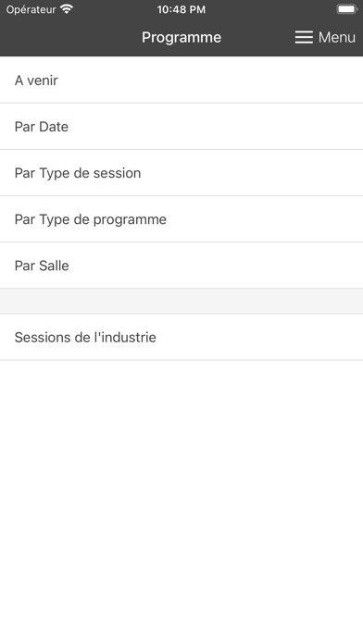Tap the Opérateur carrier label
The width and height of the screenshot is (363, 644).
(31, 9)
